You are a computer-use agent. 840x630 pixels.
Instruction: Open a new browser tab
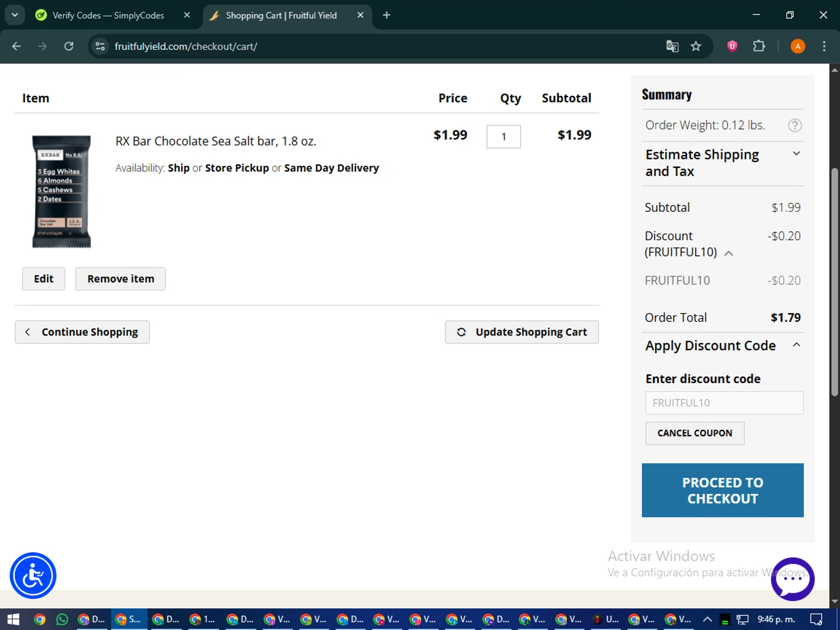click(x=386, y=15)
